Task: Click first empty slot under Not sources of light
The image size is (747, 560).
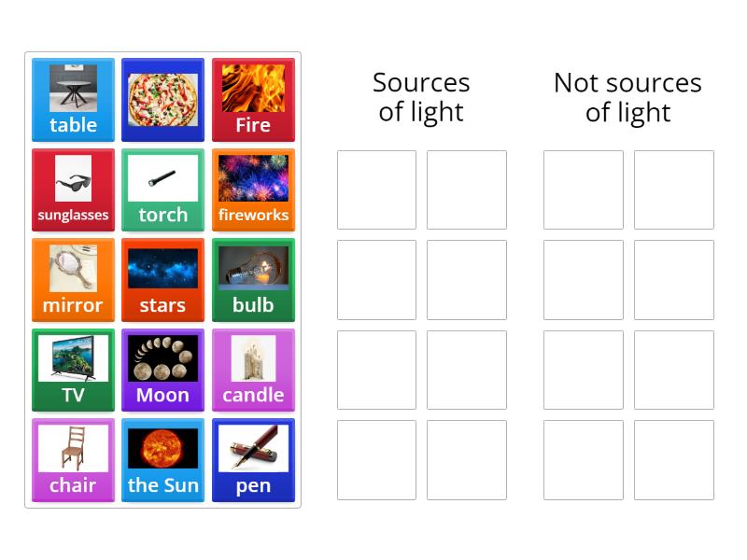Action: pos(584,189)
